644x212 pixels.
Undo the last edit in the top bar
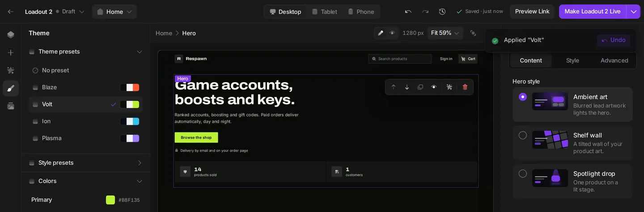click(408, 12)
